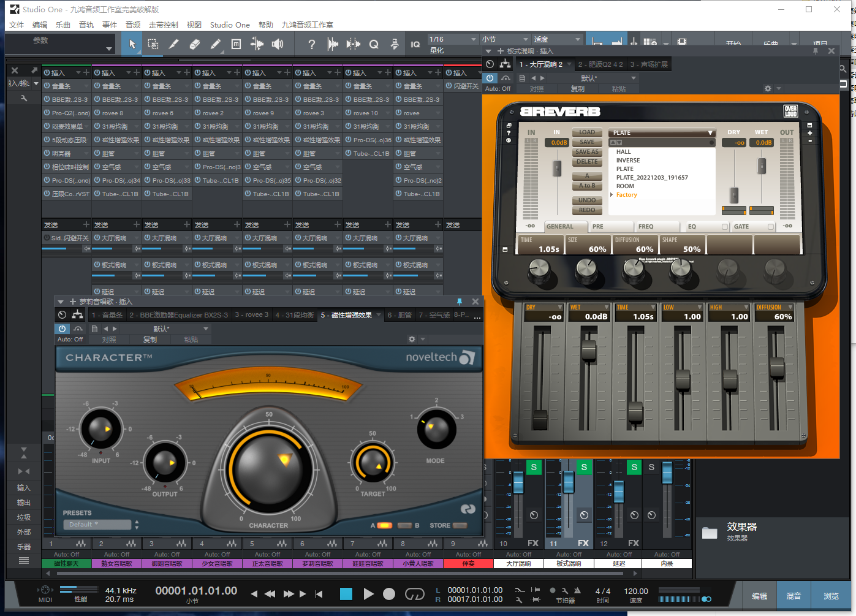Click the SAVE AS preset button
Image resolution: width=856 pixels, height=616 pixels.
pos(587,152)
